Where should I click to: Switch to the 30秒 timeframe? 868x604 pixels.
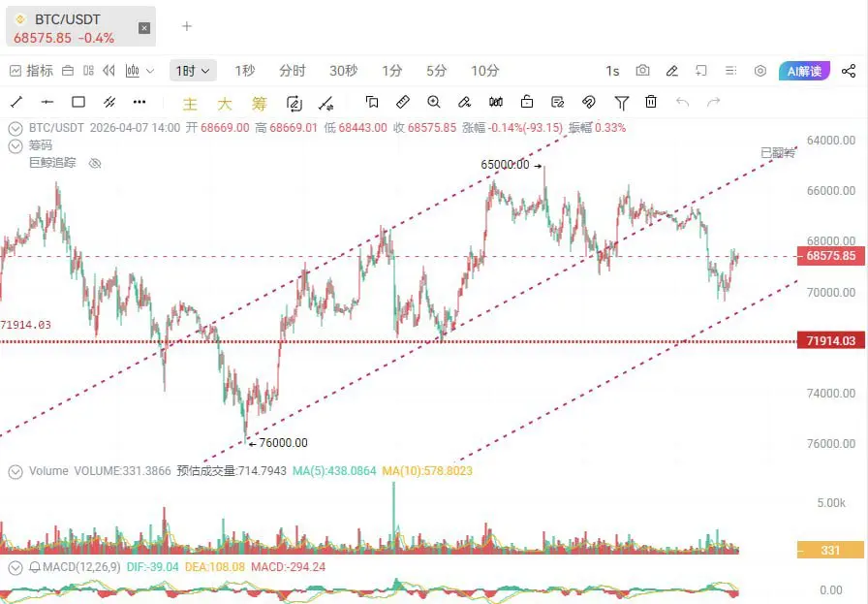343,71
